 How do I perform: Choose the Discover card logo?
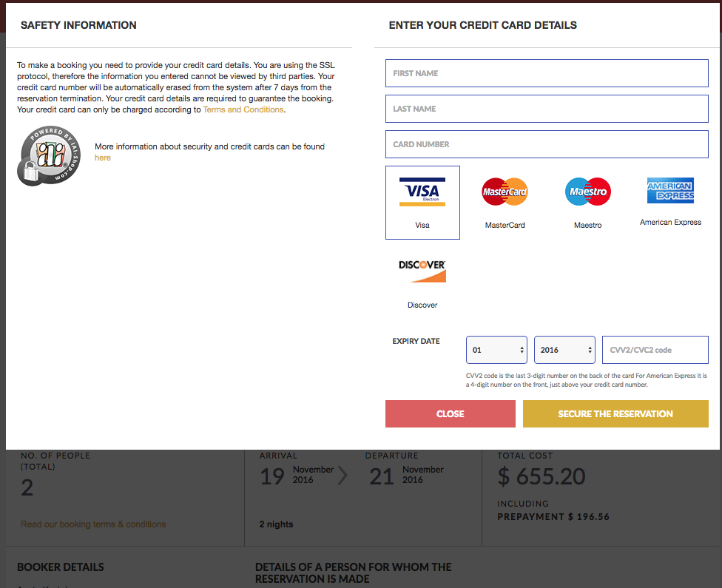[422, 271]
